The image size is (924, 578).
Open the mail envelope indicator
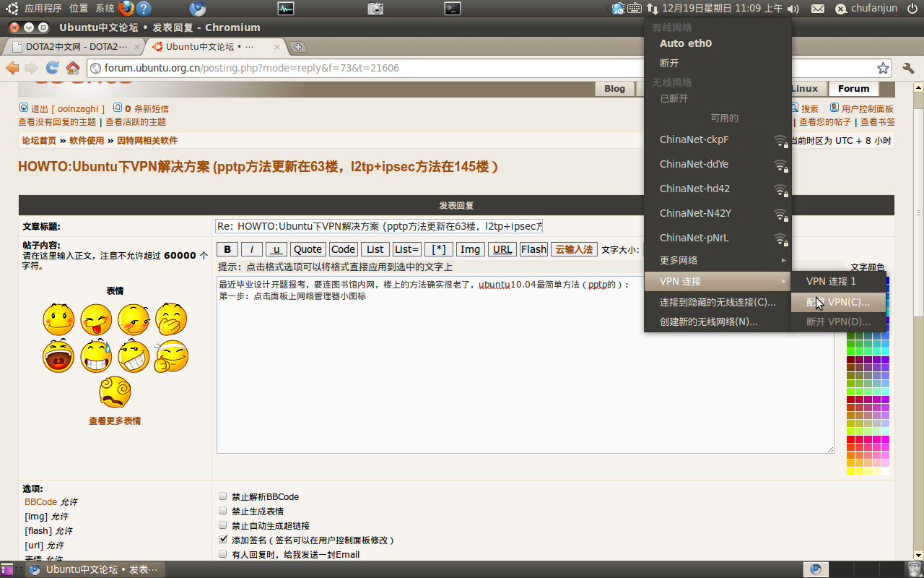point(818,9)
